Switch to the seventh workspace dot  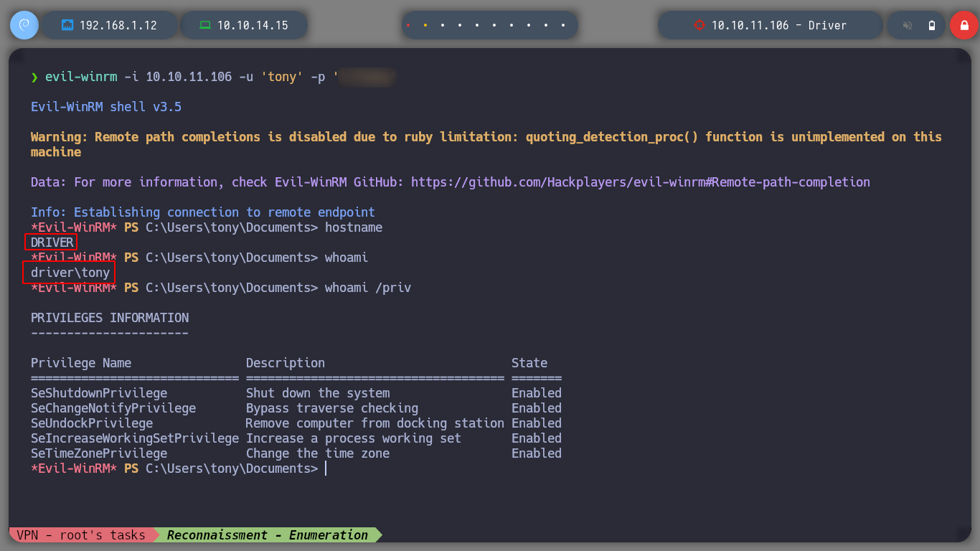click(x=512, y=25)
